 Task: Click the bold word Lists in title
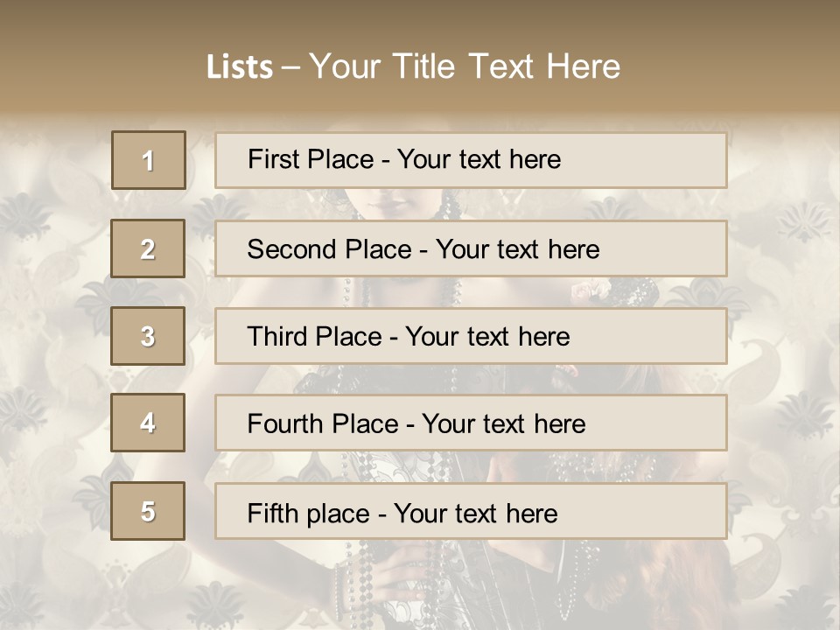point(239,66)
